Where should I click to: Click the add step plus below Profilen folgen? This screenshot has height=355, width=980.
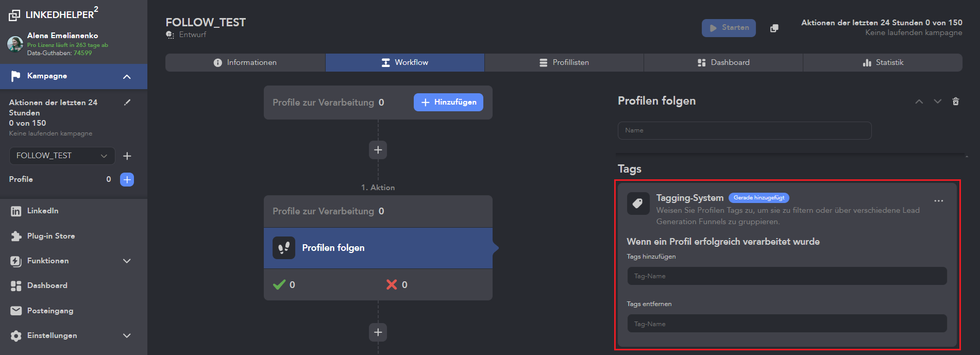click(378, 332)
